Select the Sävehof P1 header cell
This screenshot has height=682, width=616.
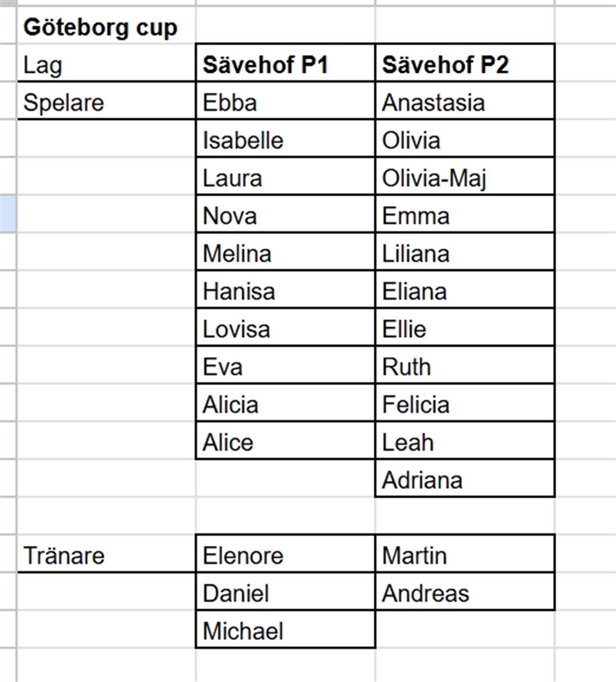pos(285,63)
